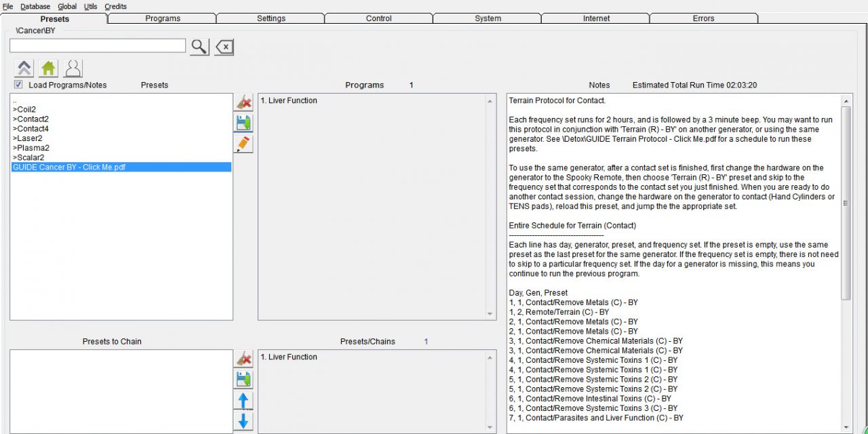Screen dimensions: 868x434
Task: Open the Database menu
Action: 35,6
